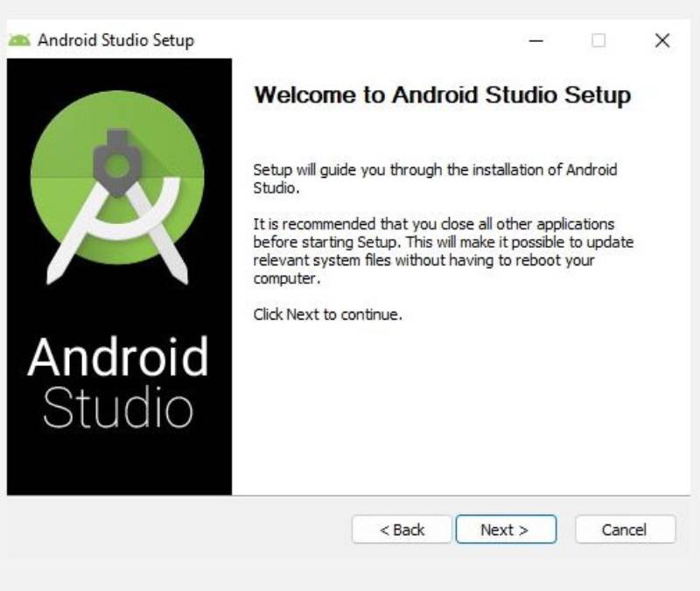Click the 'Welcome to Android Studio Setup' heading
The image size is (700, 591).
point(442,95)
